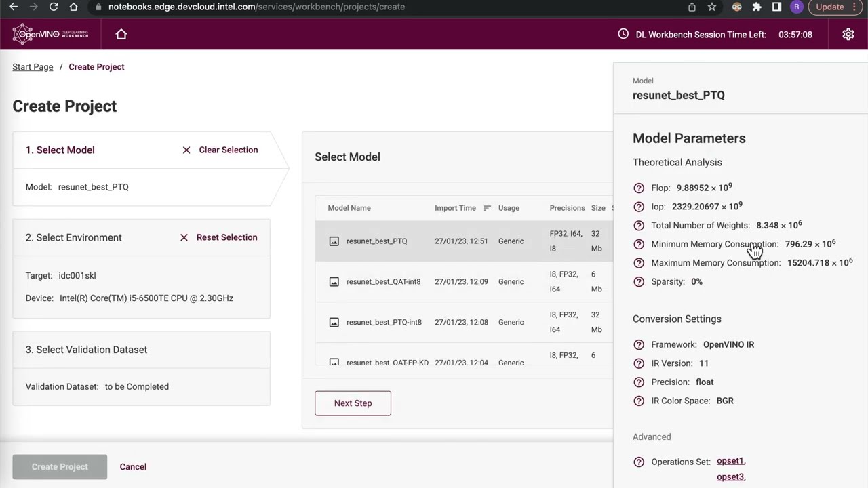
Task: Click browser back arrow
Action: pyautogui.click(x=14, y=7)
